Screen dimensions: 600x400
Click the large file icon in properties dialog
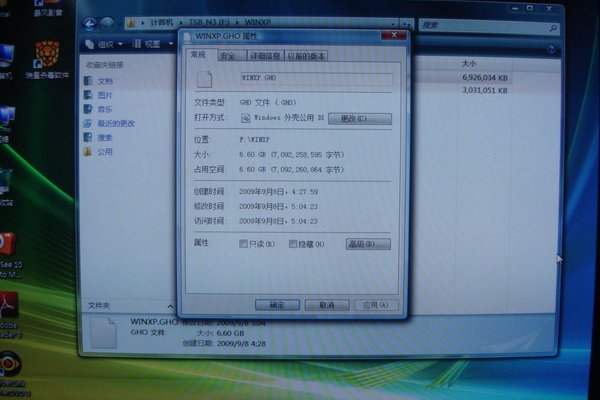click(204, 79)
